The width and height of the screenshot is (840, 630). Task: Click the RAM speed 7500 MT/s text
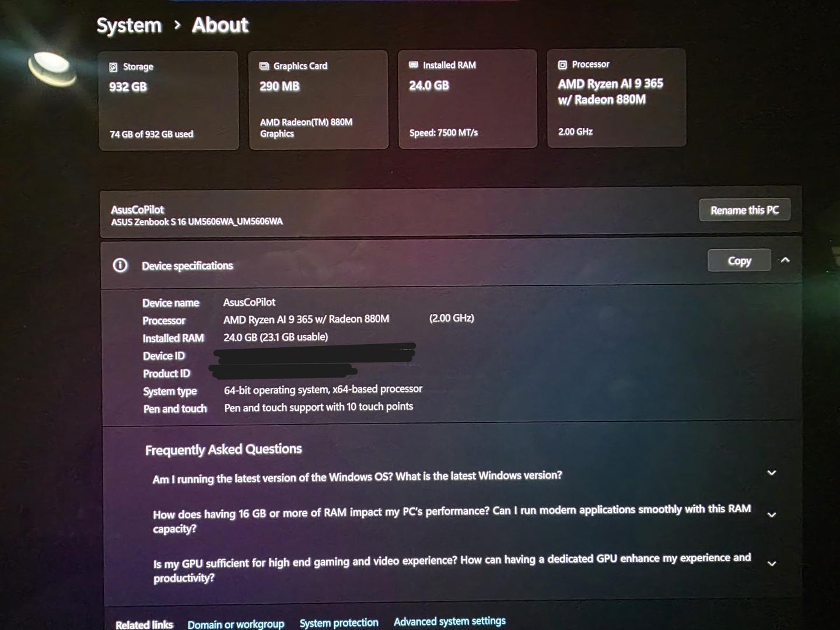tap(443, 133)
